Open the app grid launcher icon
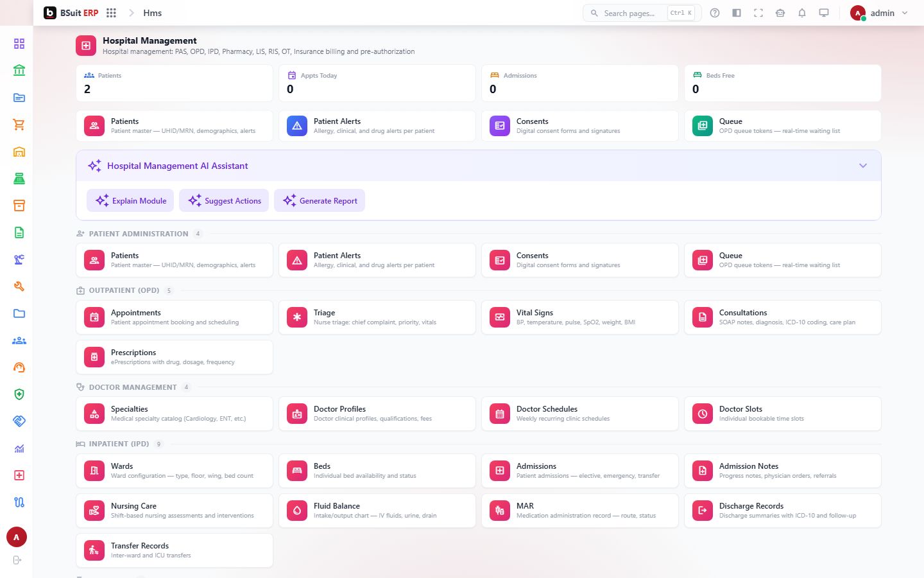Viewport: 924px width, 578px height. pyautogui.click(x=111, y=13)
